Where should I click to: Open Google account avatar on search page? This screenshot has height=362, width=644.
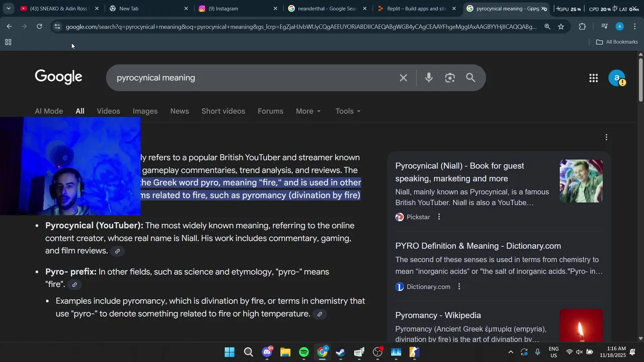pos(617,78)
